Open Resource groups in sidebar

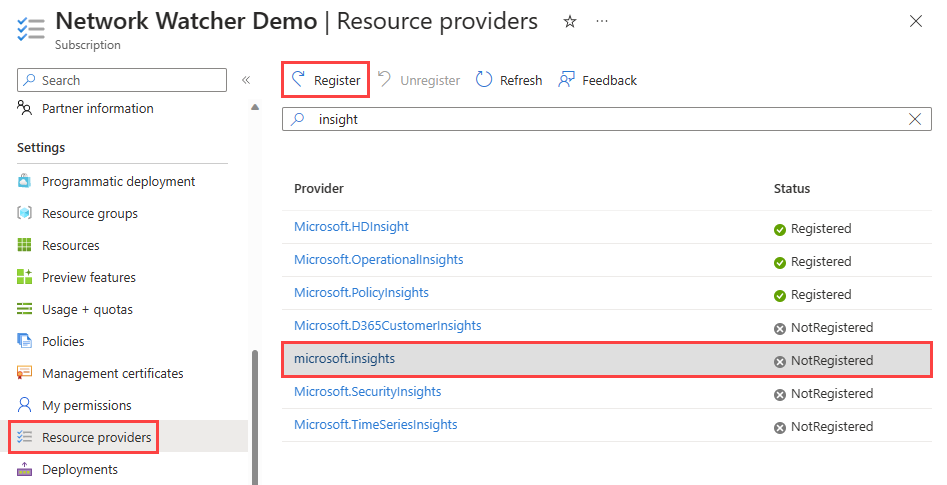(x=89, y=213)
